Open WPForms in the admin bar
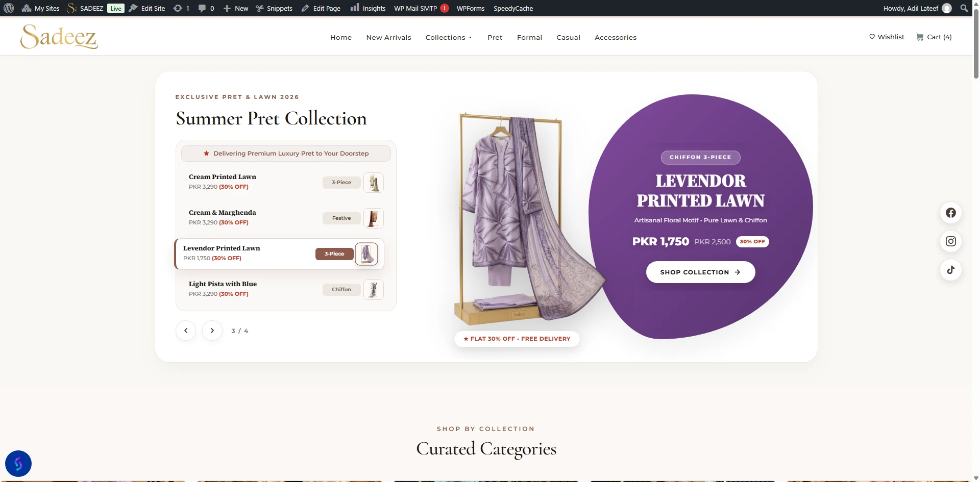Image resolution: width=980 pixels, height=482 pixels. coord(471,8)
